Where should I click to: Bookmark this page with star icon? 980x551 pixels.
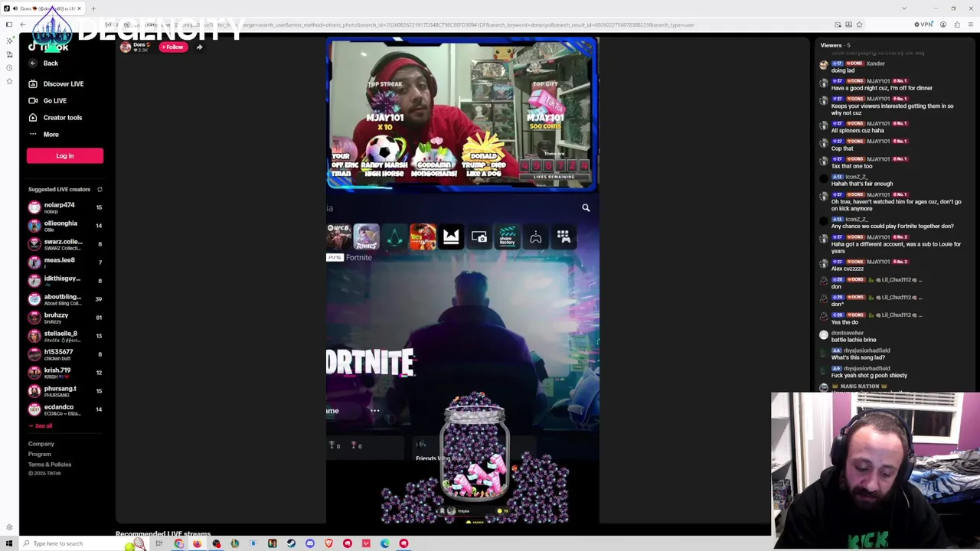pos(859,25)
